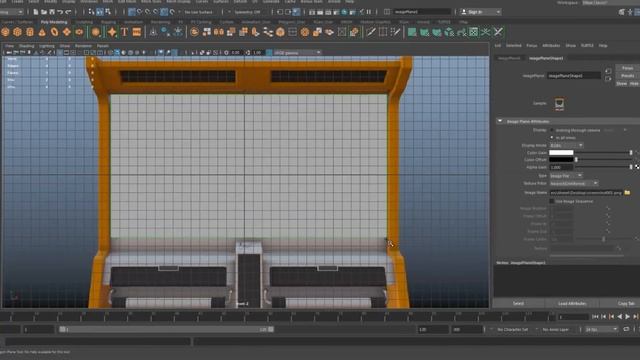This screenshot has height=360, width=640.
Task: Apply cylindrical UV mapping from the shelf
Action: (424, 32)
